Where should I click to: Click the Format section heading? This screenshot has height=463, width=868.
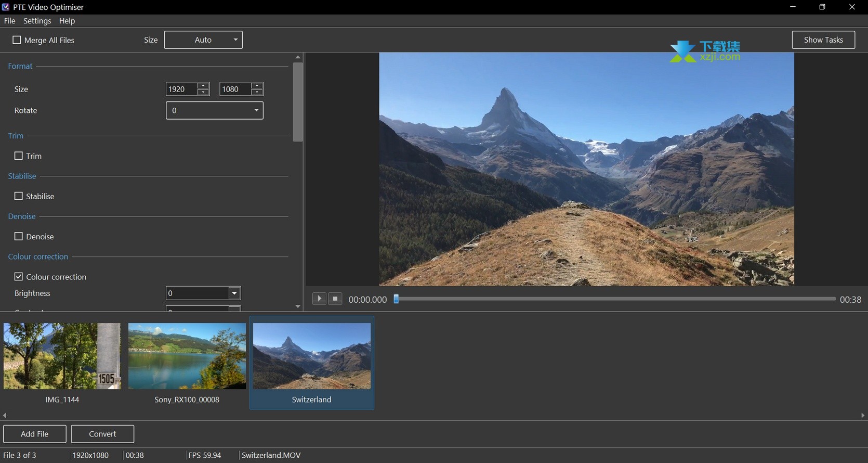(x=20, y=66)
